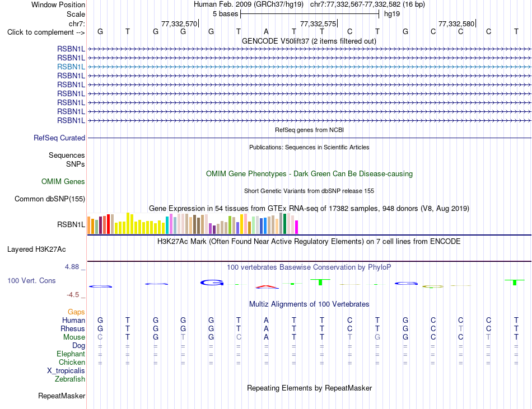
Task: Click 'Publications: Sequences in Scientific Articles' title
Action: 309,147
